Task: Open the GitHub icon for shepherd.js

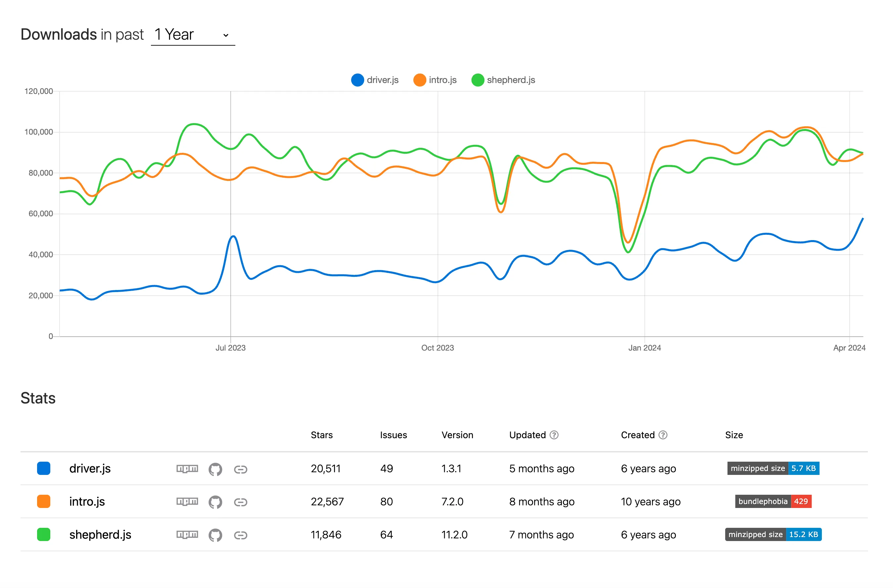Action: [x=216, y=535]
